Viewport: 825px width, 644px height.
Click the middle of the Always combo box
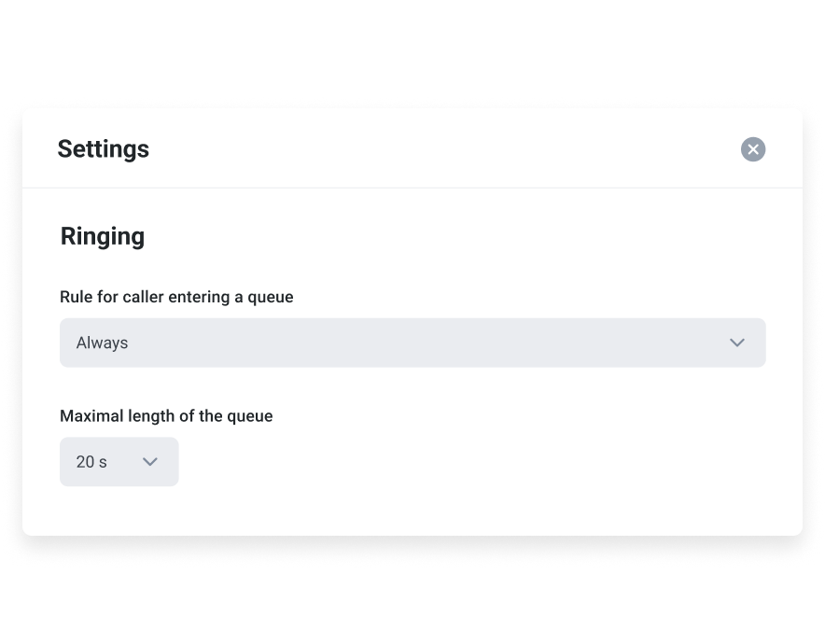(412, 343)
